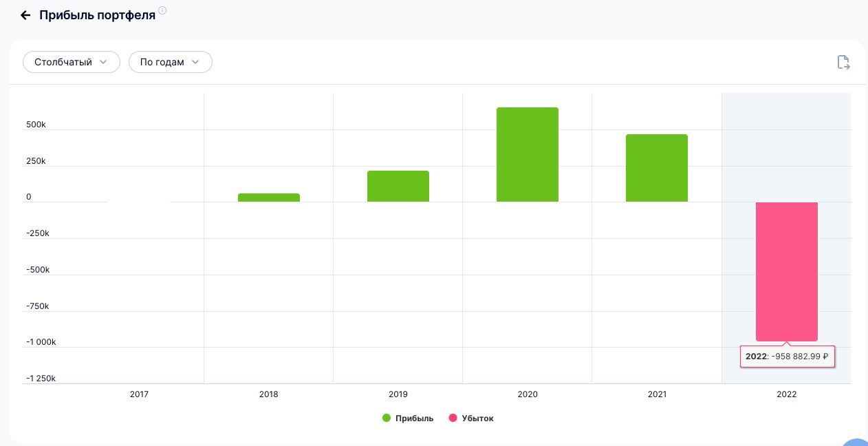Click the -750k y-axis label

pyautogui.click(x=38, y=306)
